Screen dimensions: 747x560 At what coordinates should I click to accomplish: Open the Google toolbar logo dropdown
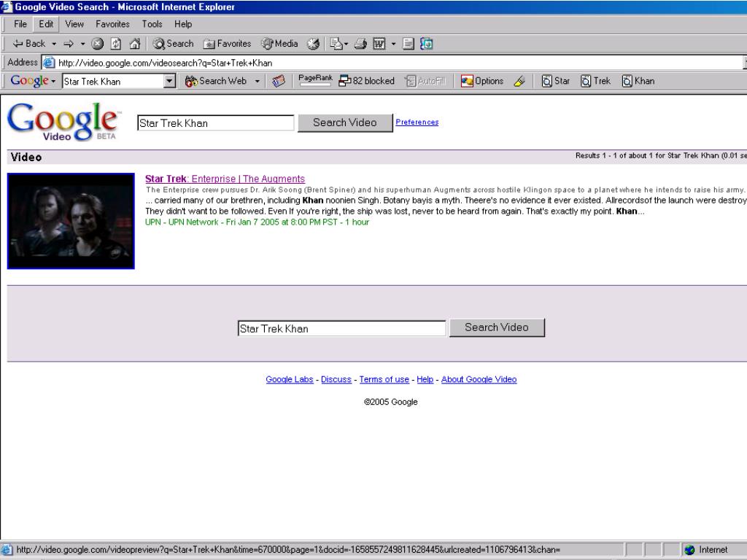click(x=53, y=82)
